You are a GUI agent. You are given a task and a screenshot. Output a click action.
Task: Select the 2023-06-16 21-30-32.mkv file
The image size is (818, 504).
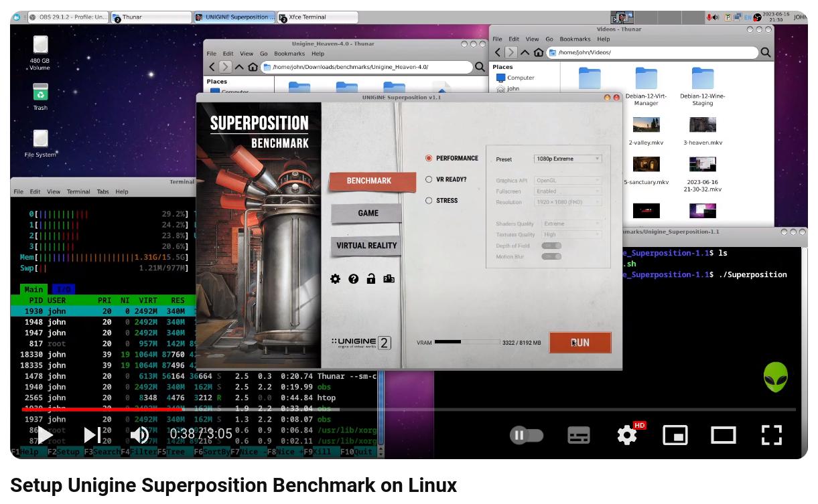coord(702,174)
